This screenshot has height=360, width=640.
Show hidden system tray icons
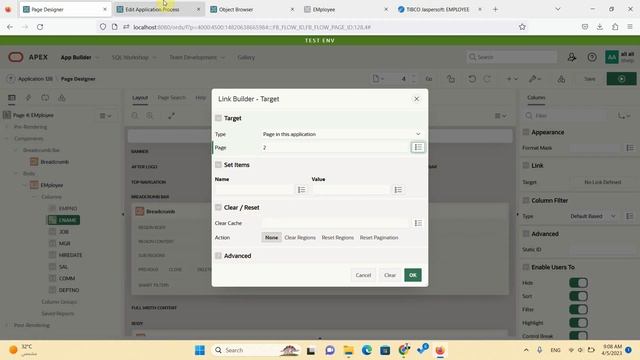[526, 350]
